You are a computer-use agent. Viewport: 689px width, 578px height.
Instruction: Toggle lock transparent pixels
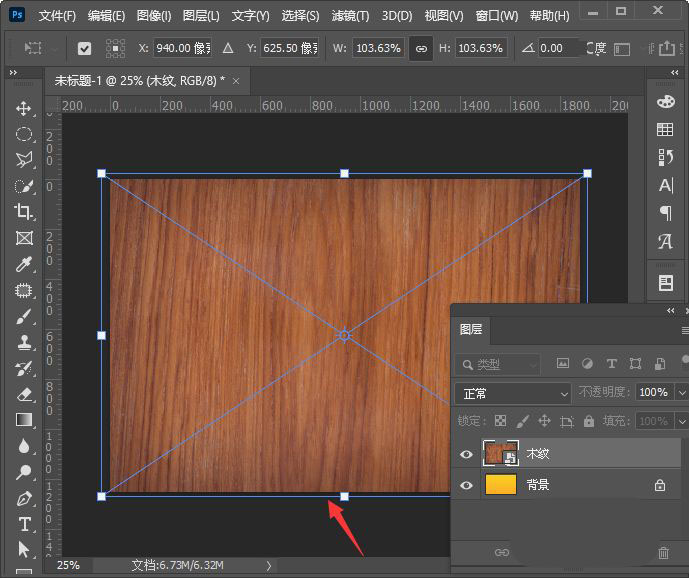[500, 421]
